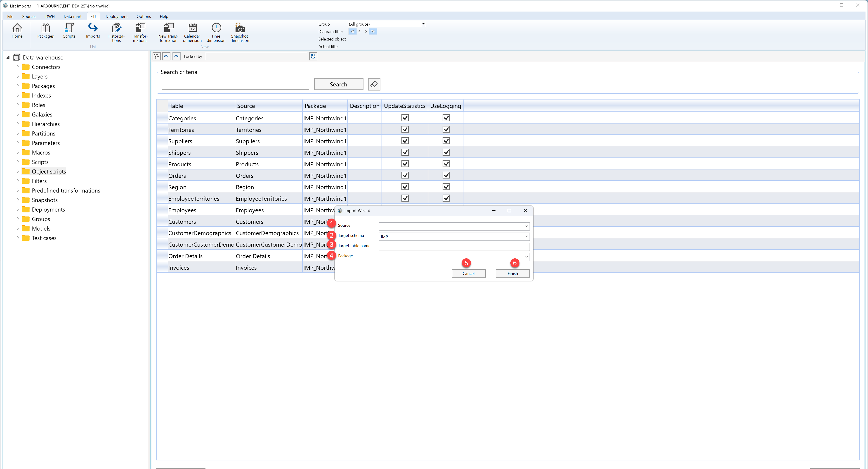
Task: Toggle UpdateStatistics for Categories row
Action: (x=405, y=118)
